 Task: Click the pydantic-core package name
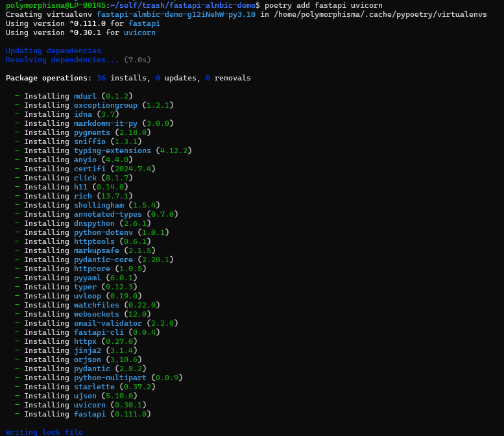[103, 260]
